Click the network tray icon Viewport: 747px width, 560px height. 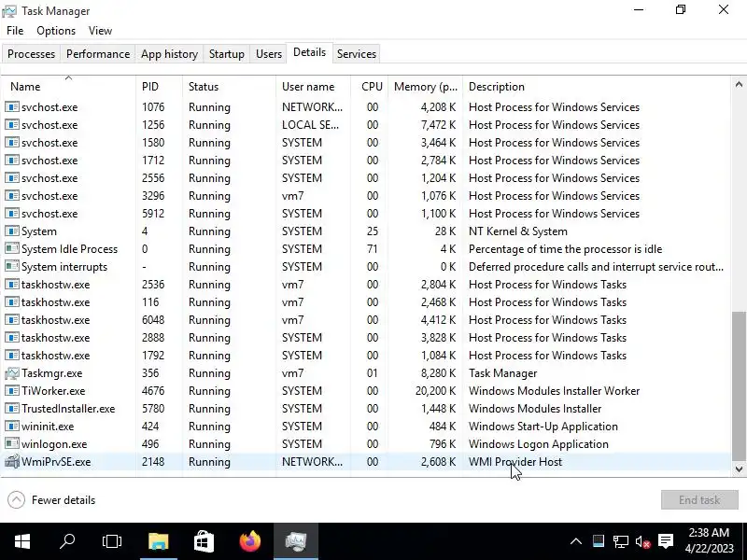tap(620, 541)
